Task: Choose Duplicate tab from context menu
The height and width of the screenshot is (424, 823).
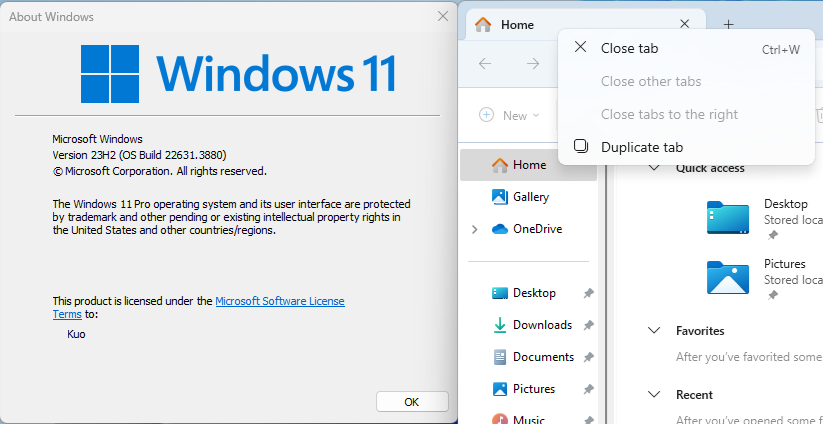Action: [687, 147]
